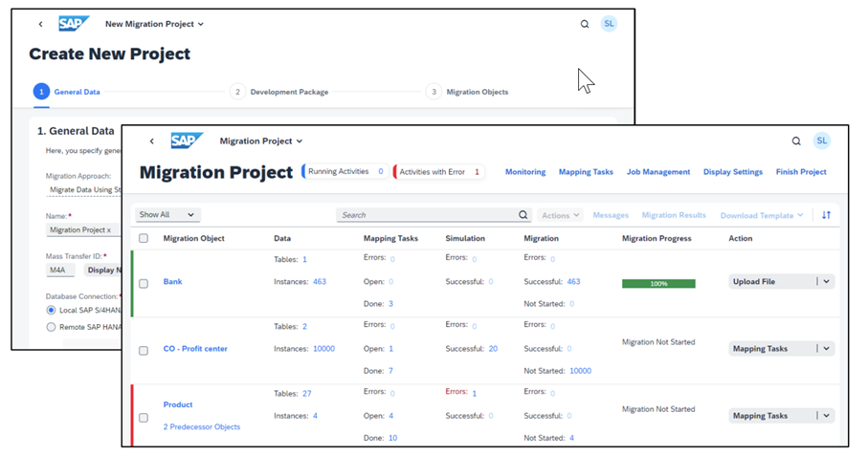Screen dimensions: 868x456
Task: Open search icon in Migration Project header
Action: pyautogui.click(x=796, y=141)
